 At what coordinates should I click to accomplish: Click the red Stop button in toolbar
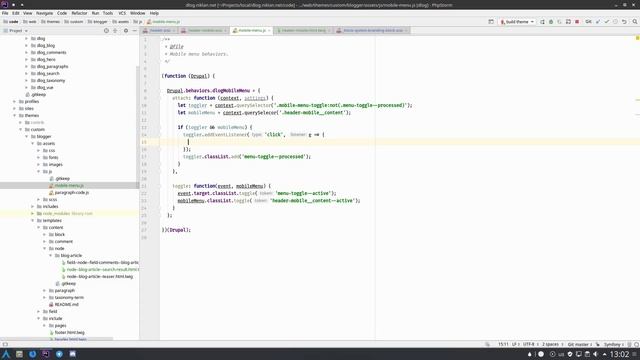click(x=577, y=22)
